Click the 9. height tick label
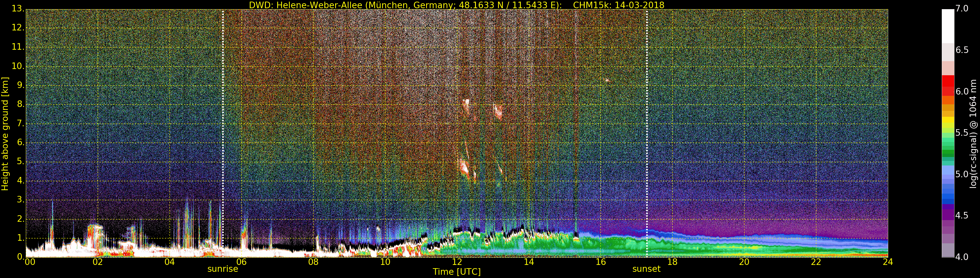 point(21,85)
